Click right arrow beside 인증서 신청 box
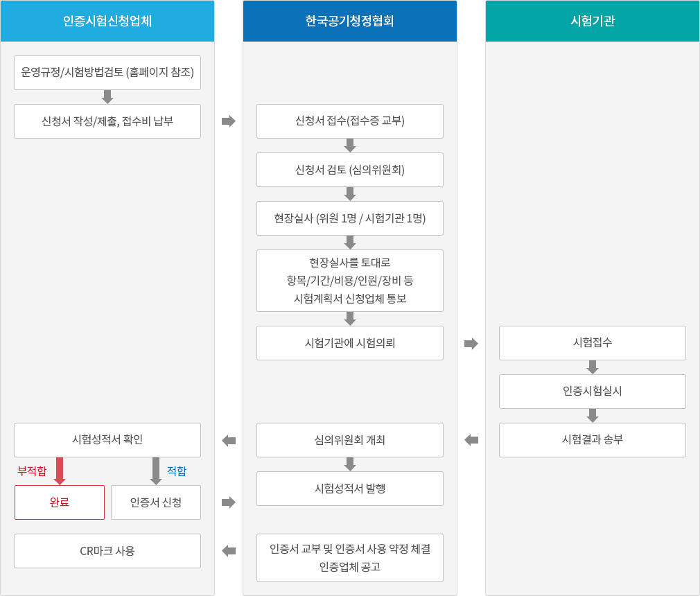700x596 pixels. click(x=229, y=502)
